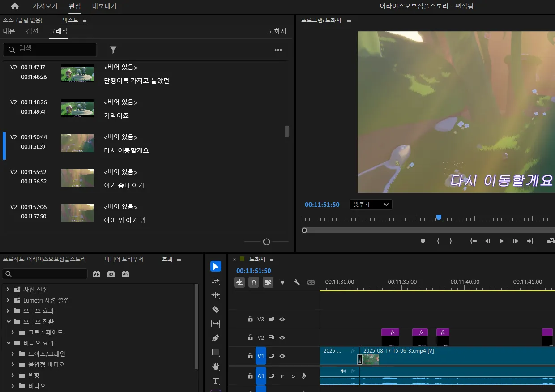The width and height of the screenshot is (555, 392).
Task: Collapse the 비디오 효과 folder
Action: [8, 343]
